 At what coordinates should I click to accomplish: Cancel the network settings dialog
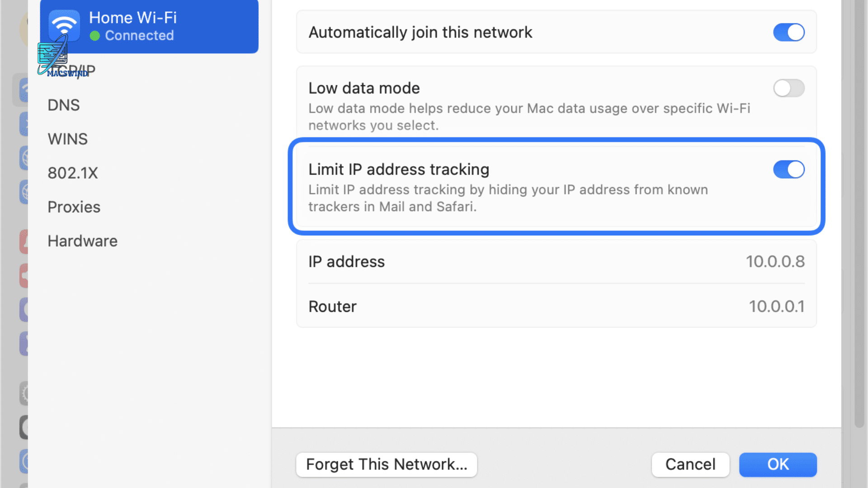tap(690, 465)
